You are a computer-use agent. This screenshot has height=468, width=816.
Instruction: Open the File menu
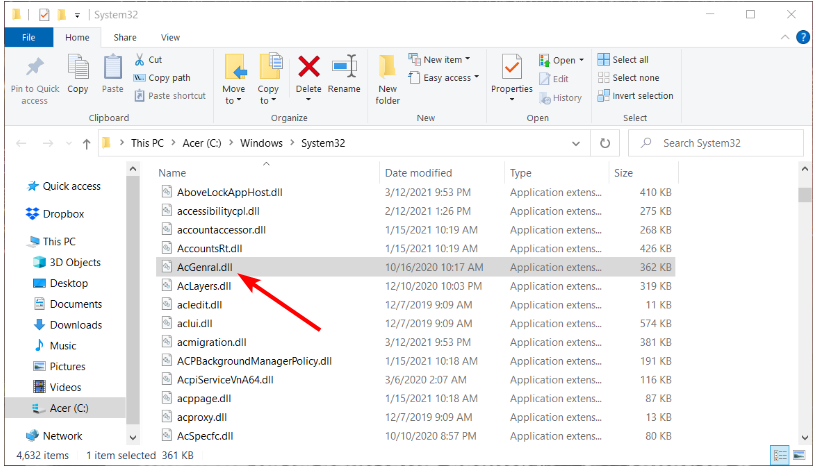[29, 37]
